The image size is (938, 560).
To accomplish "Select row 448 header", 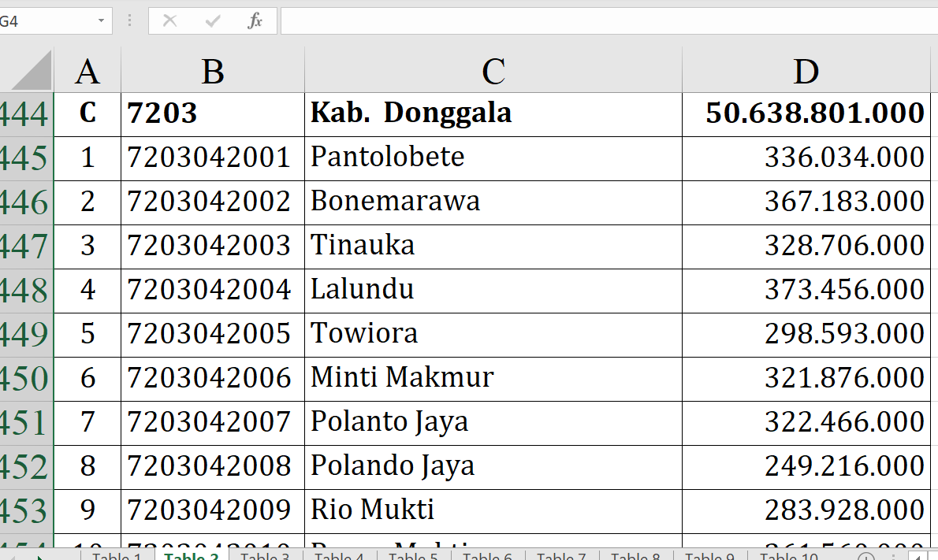I will click(x=25, y=290).
